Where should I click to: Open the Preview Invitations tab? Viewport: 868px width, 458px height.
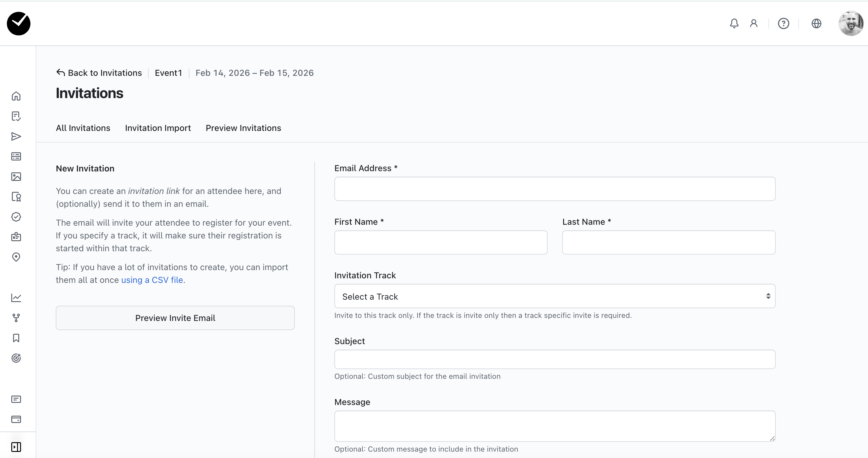click(243, 128)
